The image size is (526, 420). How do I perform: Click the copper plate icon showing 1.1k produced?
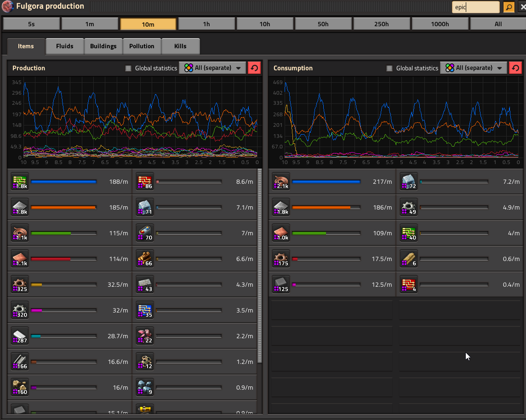click(20, 259)
